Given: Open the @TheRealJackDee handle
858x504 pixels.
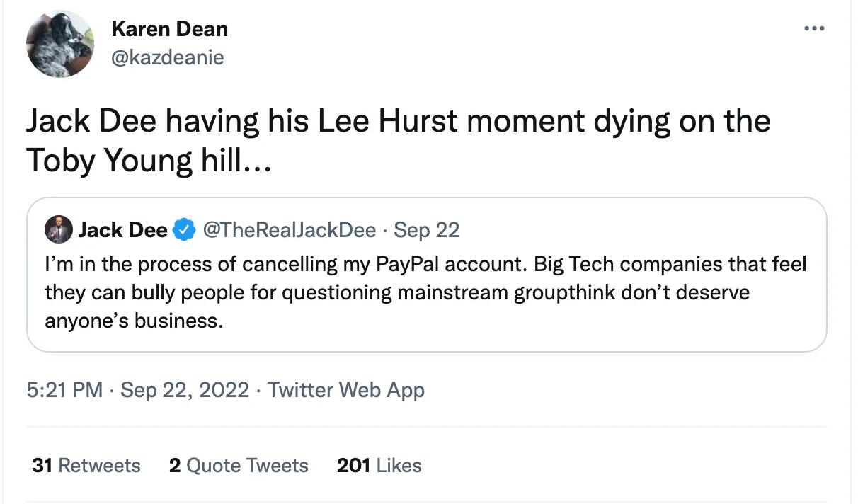Looking at the screenshot, I should click(x=289, y=230).
